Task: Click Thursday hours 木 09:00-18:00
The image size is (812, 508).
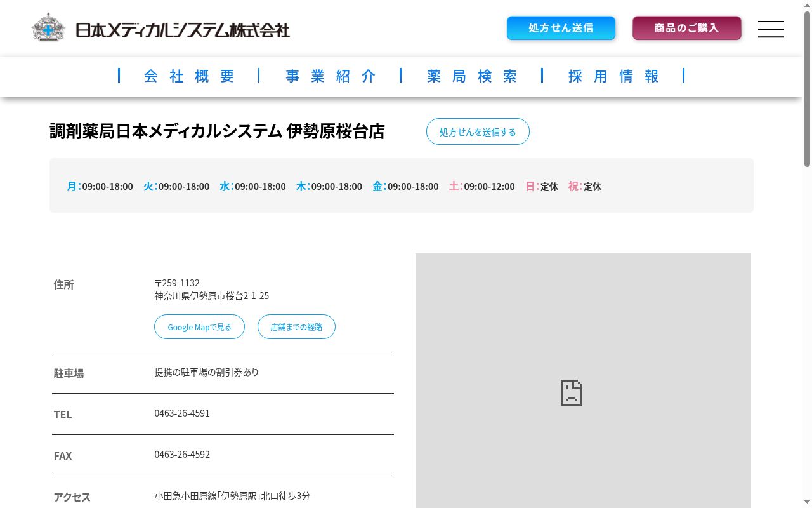Action: point(329,186)
